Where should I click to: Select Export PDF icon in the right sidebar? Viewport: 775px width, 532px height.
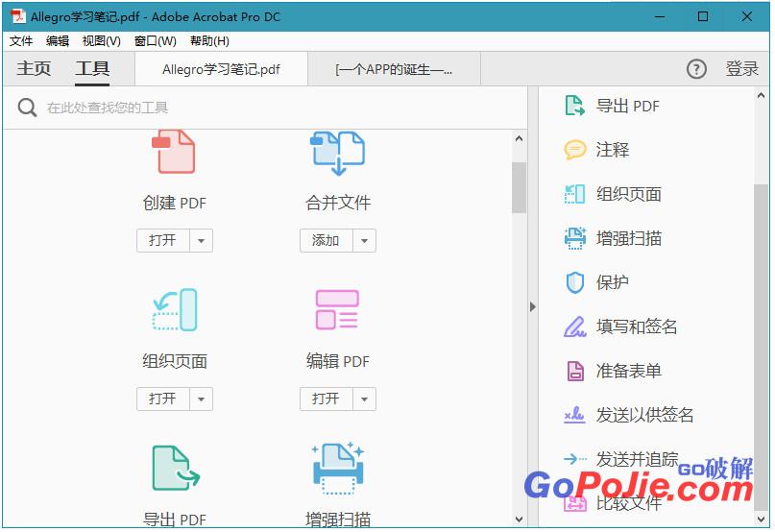point(575,106)
